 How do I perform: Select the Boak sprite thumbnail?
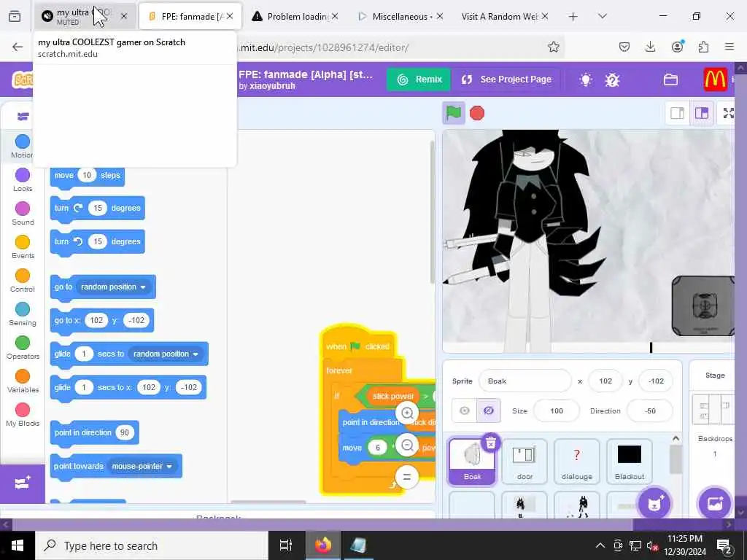[472, 462]
